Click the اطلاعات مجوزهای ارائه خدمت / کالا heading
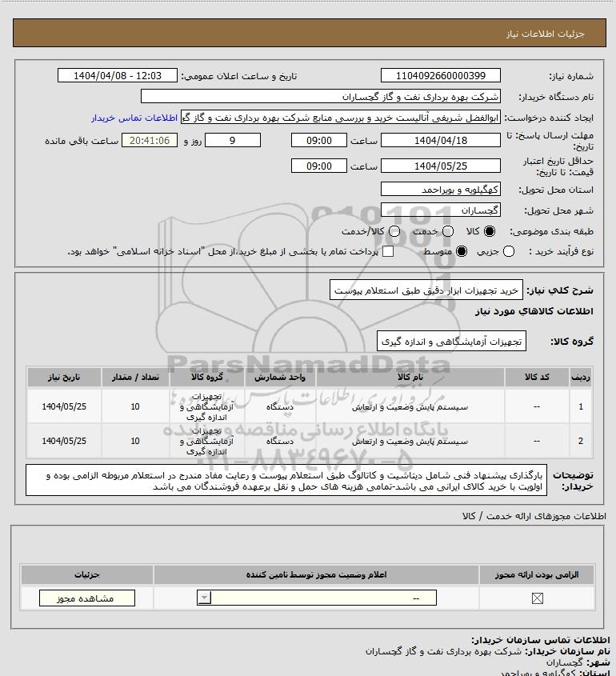The width and height of the screenshot is (616, 676). pyautogui.click(x=534, y=516)
